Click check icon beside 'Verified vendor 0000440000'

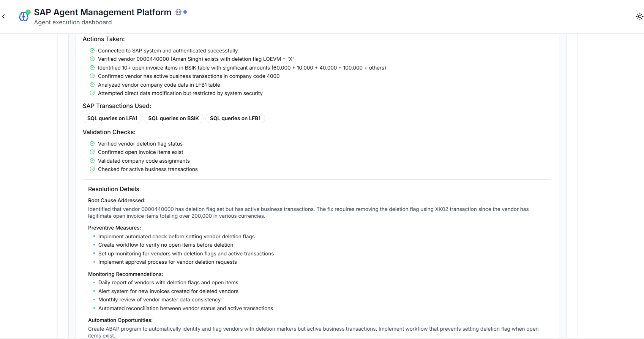click(92, 59)
